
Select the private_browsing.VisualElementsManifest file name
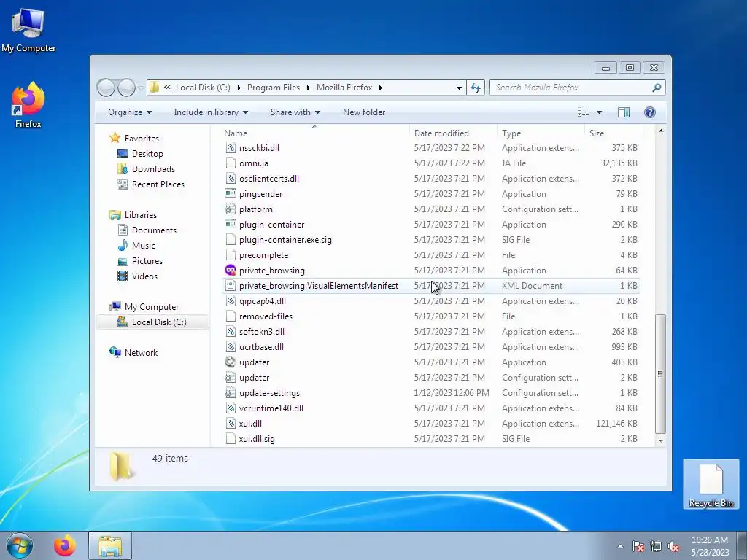[319, 286]
